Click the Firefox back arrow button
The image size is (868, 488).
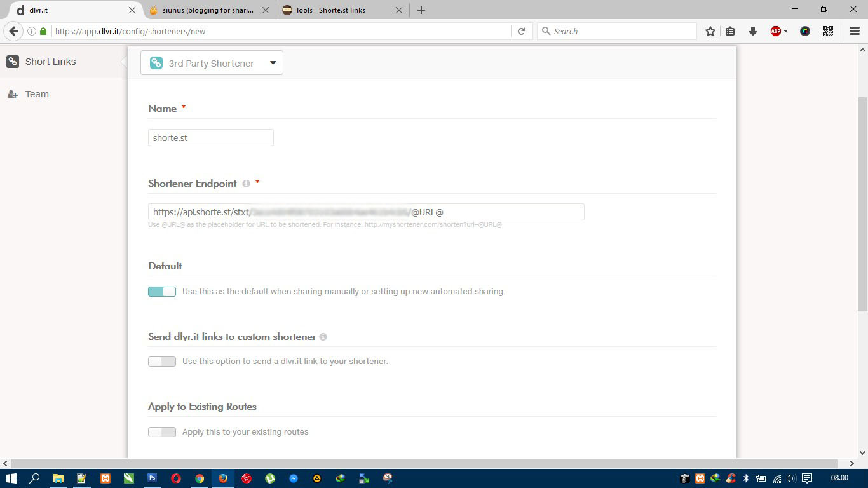click(x=13, y=31)
